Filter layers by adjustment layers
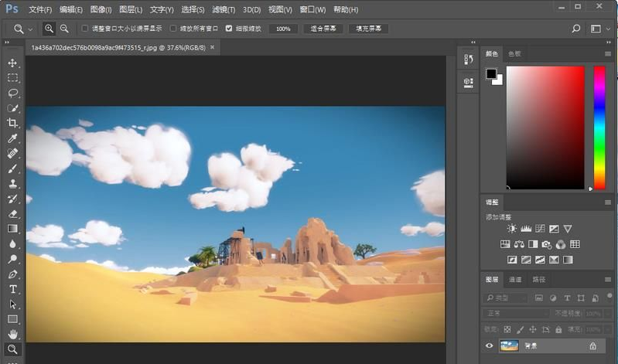The image size is (618, 364). (x=553, y=298)
